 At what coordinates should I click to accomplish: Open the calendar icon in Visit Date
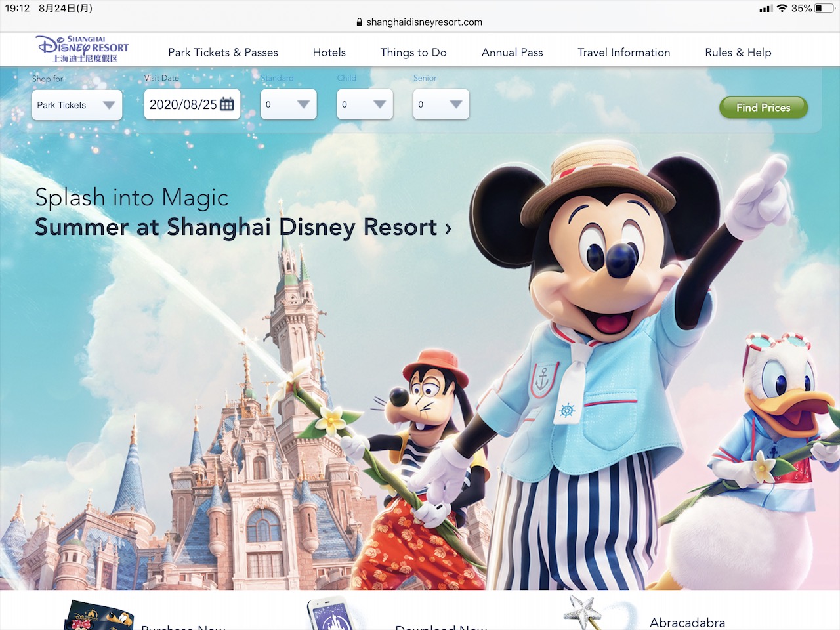coord(227,104)
